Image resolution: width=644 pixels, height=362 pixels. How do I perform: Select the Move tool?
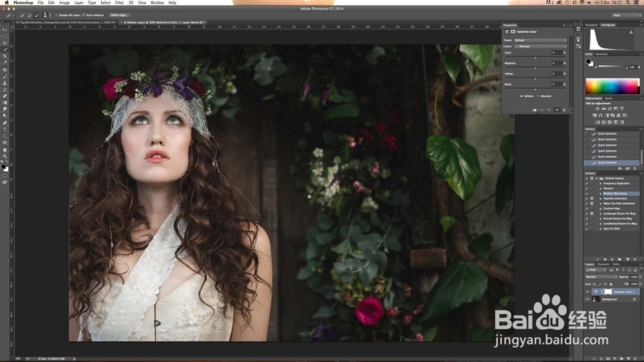tap(5, 30)
